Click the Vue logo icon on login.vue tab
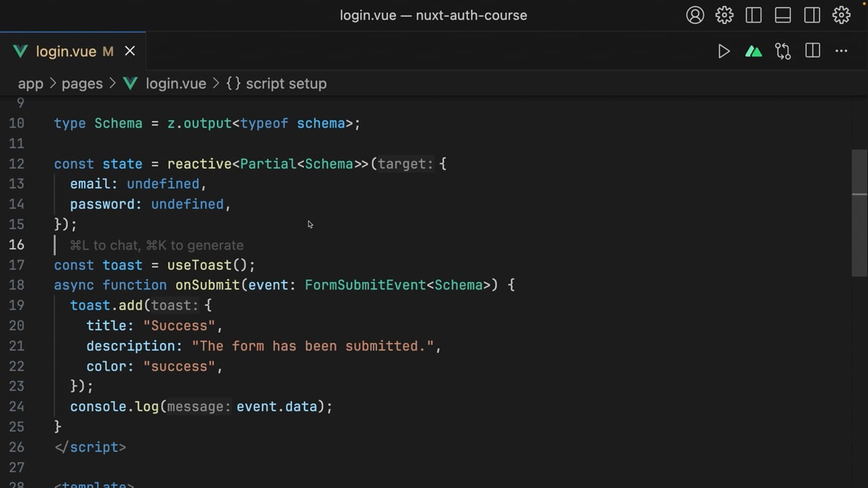Image resolution: width=868 pixels, height=488 pixels. pos(20,52)
